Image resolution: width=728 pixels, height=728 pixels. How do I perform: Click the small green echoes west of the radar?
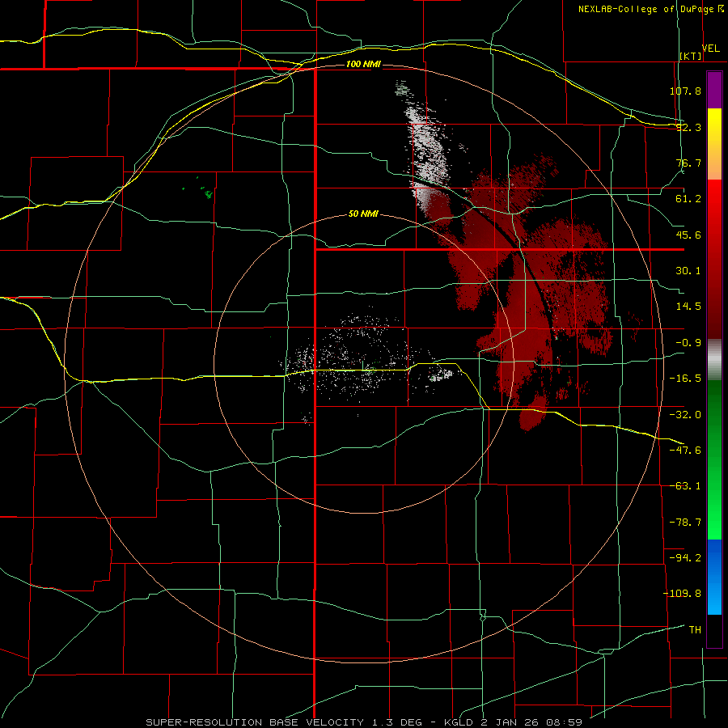pyautogui.click(x=205, y=189)
